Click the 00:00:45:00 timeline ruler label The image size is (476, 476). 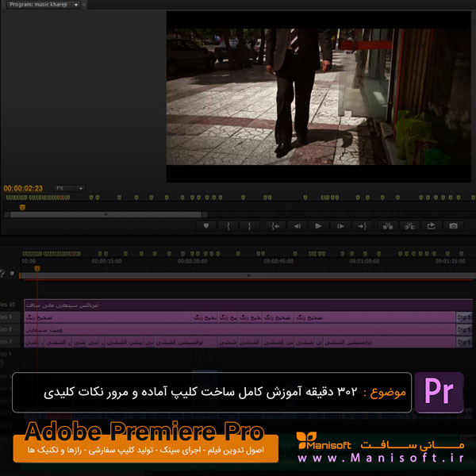[278, 261]
